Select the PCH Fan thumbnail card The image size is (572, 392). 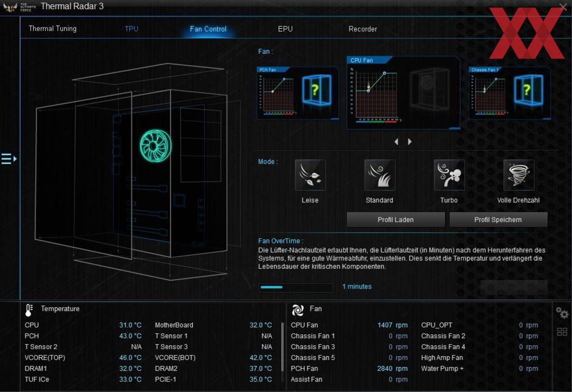(298, 93)
